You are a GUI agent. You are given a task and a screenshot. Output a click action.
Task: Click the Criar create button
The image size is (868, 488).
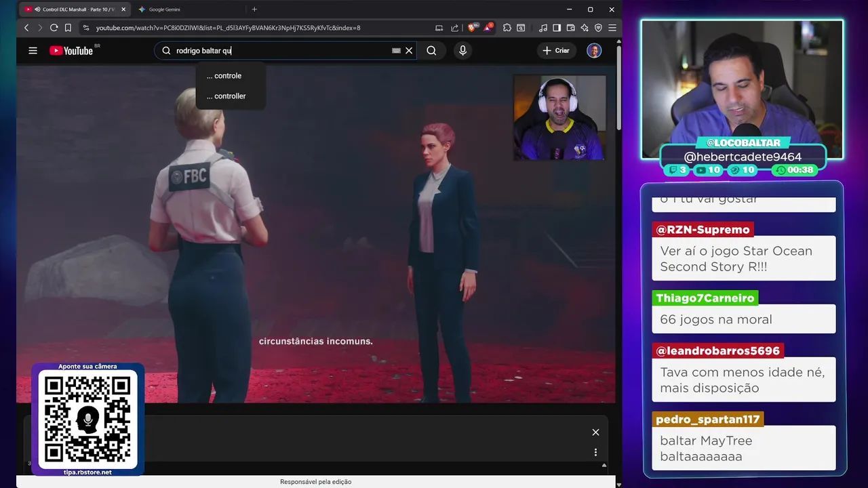point(556,51)
